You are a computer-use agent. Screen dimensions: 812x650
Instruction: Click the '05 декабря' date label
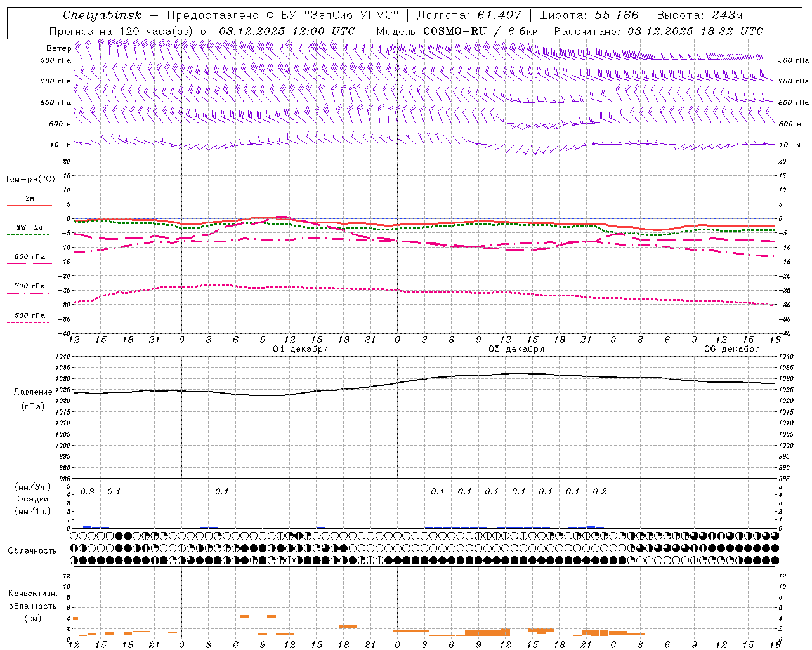(516, 349)
